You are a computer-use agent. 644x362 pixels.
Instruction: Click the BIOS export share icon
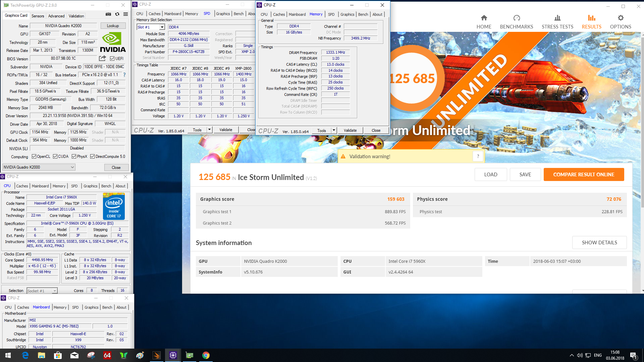point(102,58)
